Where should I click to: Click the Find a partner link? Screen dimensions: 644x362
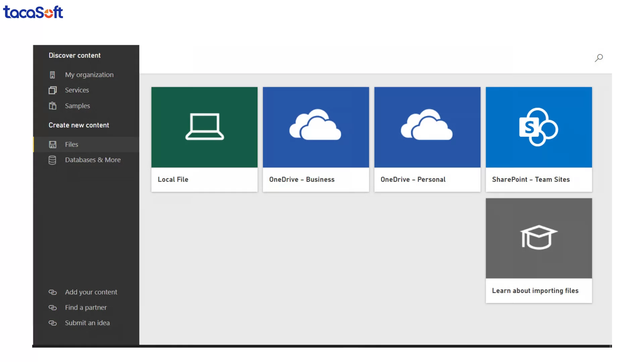click(x=86, y=307)
